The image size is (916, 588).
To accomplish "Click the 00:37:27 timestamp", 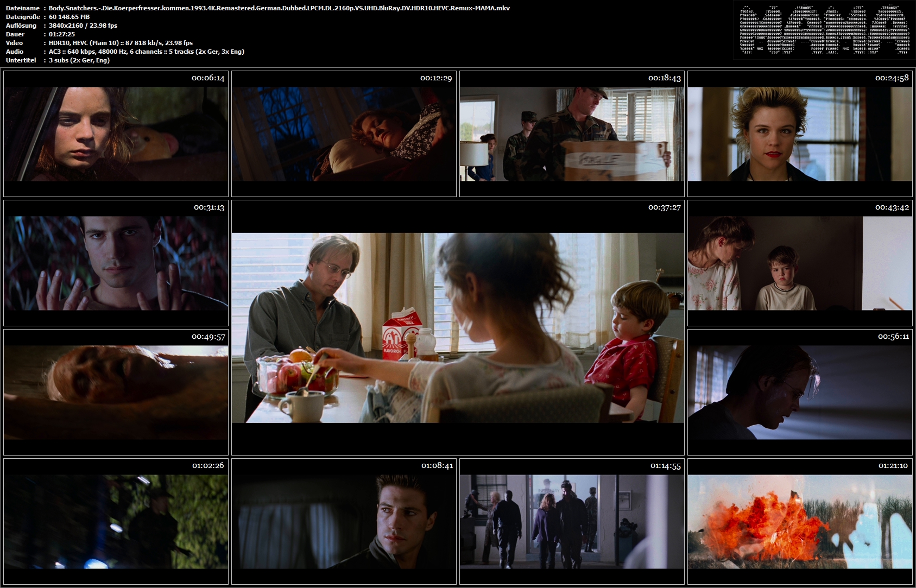I will 665,207.
